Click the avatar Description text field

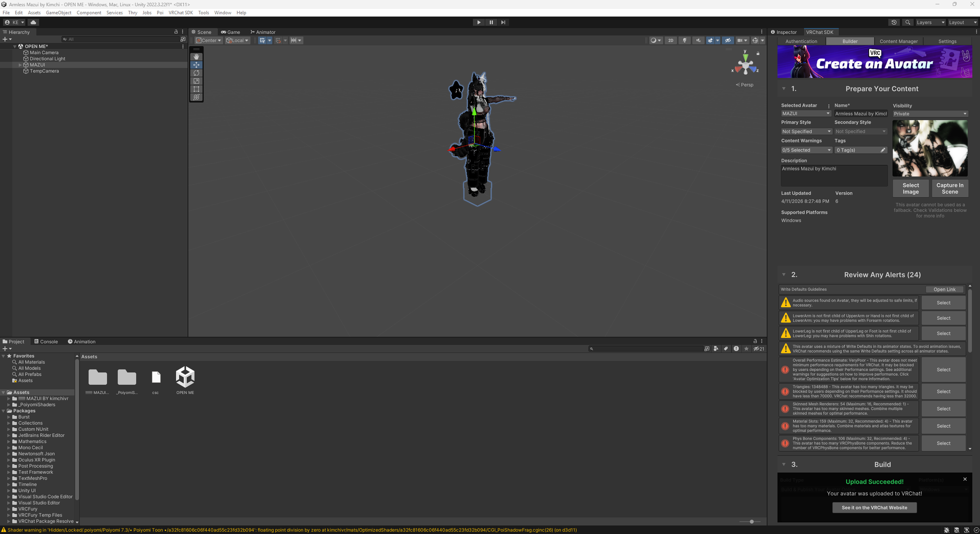[833, 175]
